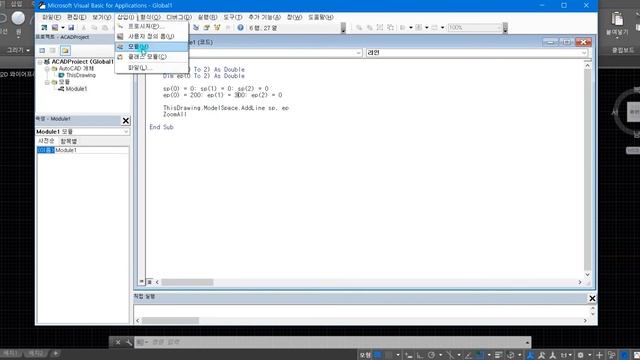
Task: Choose 프로시저(P)... from Insert menu
Action: pos(151,26)
